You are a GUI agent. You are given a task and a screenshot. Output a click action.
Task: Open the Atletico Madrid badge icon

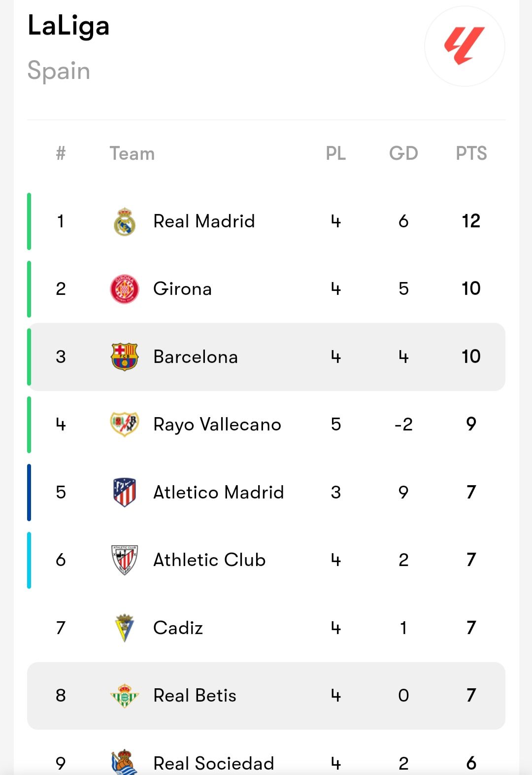coord(125,492)
